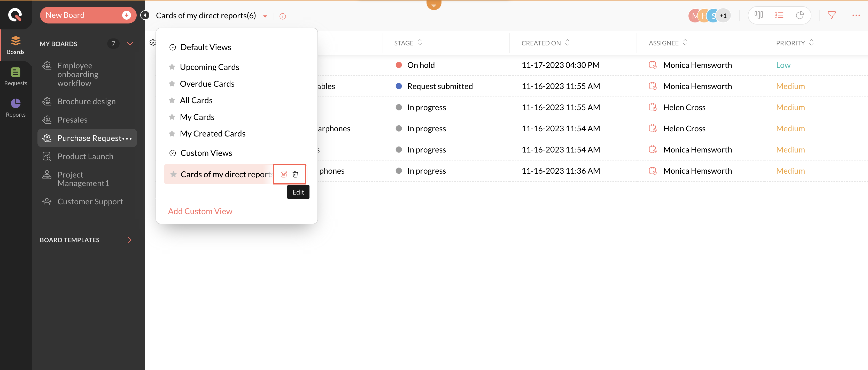
Task: Select the My Cards view
Action: tap(197, 117)
